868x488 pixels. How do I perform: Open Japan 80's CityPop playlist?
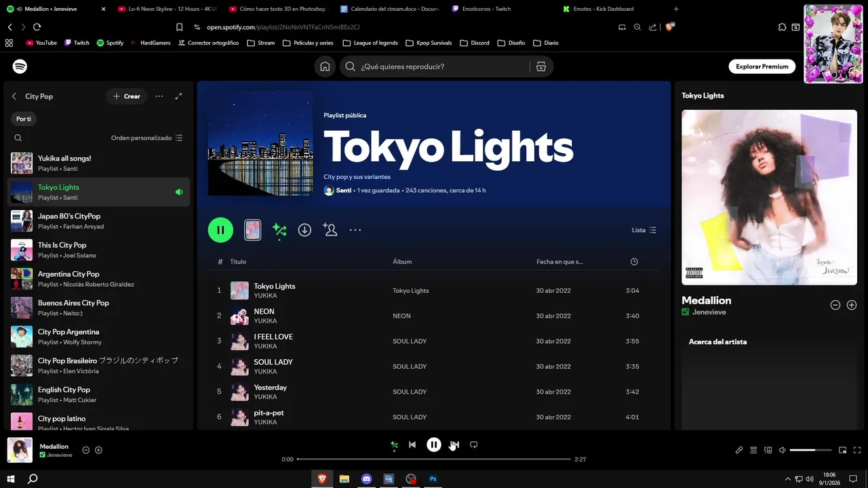point(99,221)
